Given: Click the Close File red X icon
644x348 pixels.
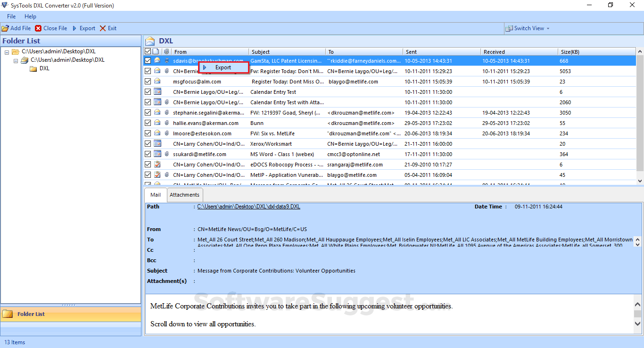Looking at the screenshot, I should 38,28.
